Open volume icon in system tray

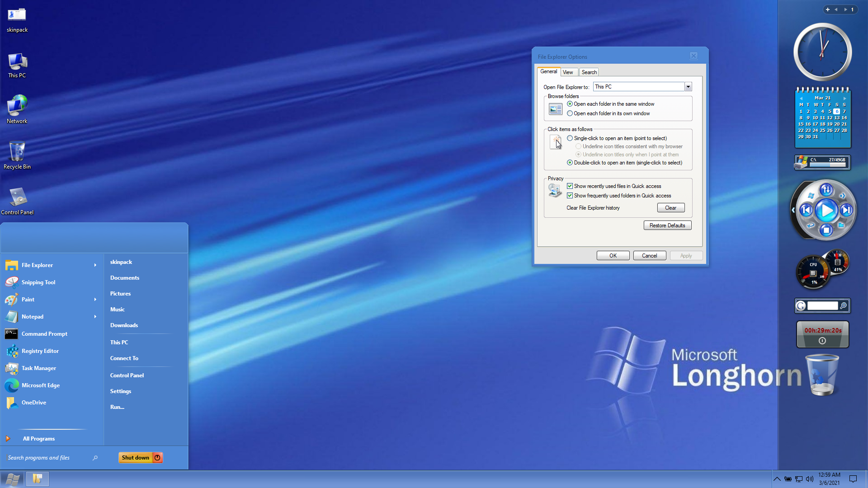809,479
